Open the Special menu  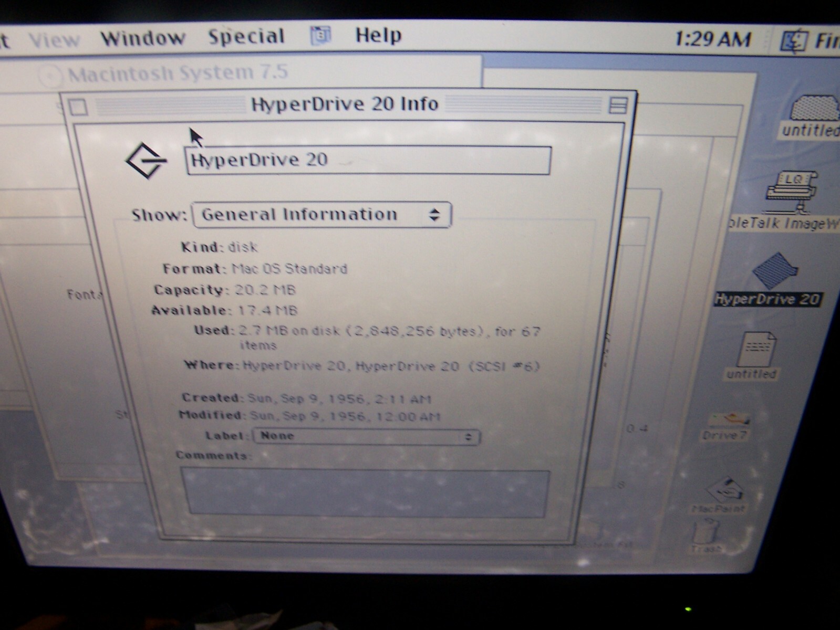[246, 36]
